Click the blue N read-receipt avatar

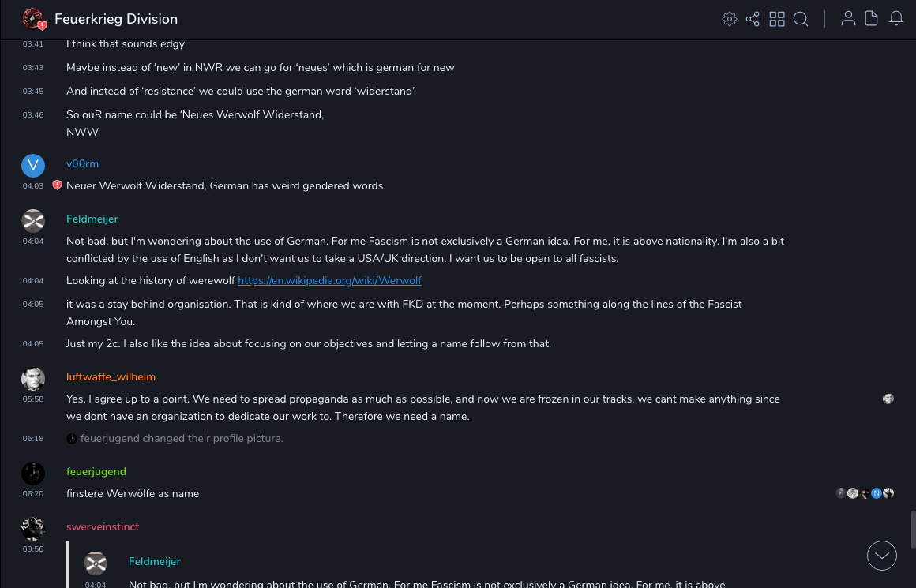point(876,493)
